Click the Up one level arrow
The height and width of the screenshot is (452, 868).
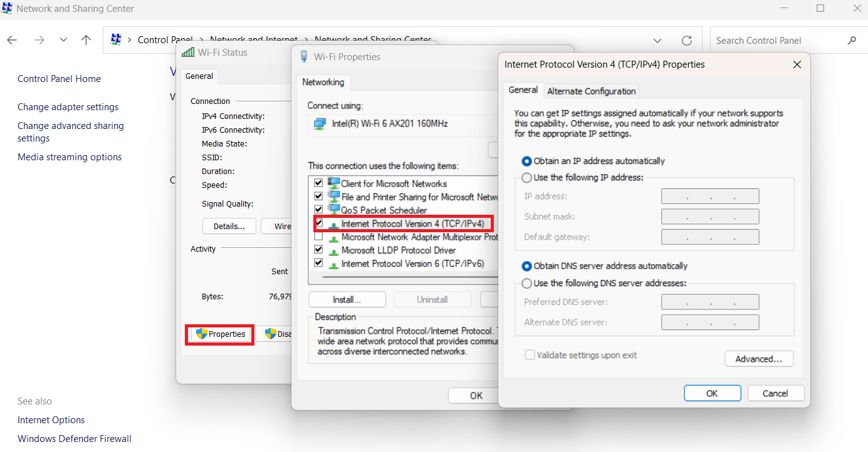tap(86, 40)
